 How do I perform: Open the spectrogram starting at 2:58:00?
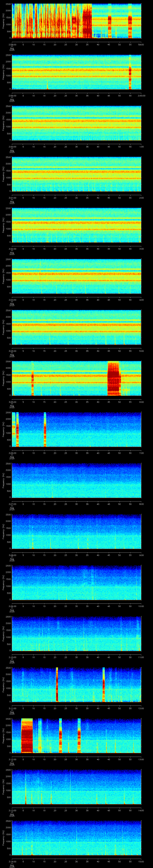pyautogui.click(x=76, y=21)
